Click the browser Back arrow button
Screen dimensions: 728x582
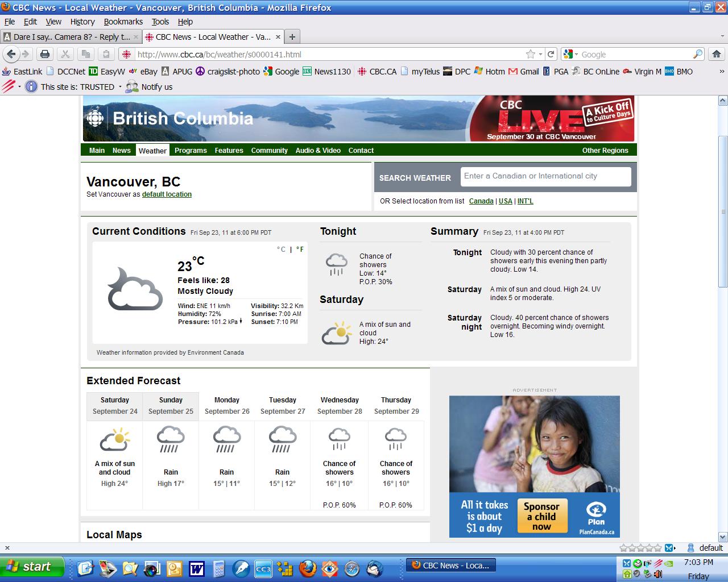[11, 54]
